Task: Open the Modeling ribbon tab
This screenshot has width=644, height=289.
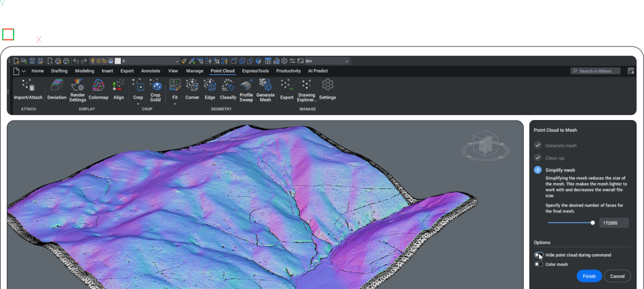Action: click(x=85, y=71)
